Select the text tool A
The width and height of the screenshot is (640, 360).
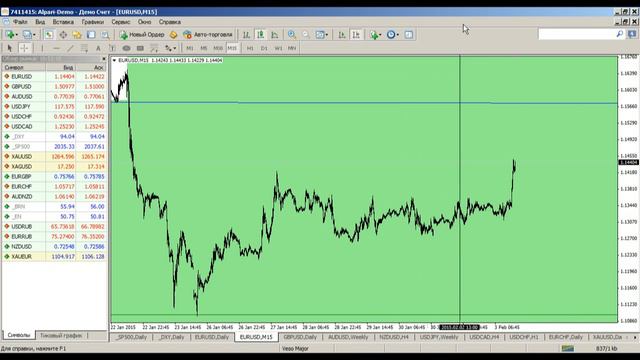click(98, 48)
